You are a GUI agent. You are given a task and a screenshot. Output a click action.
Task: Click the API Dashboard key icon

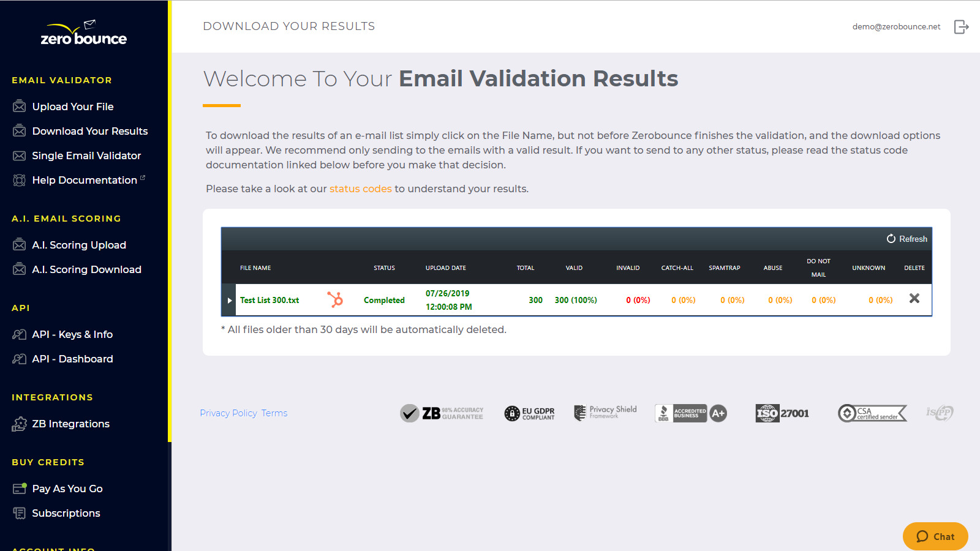(20, 359)
